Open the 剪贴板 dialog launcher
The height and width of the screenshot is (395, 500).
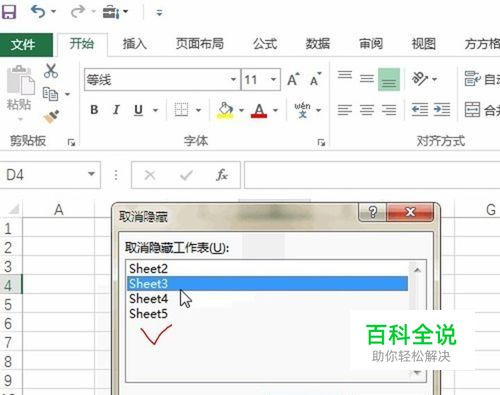tap(71, 143)
